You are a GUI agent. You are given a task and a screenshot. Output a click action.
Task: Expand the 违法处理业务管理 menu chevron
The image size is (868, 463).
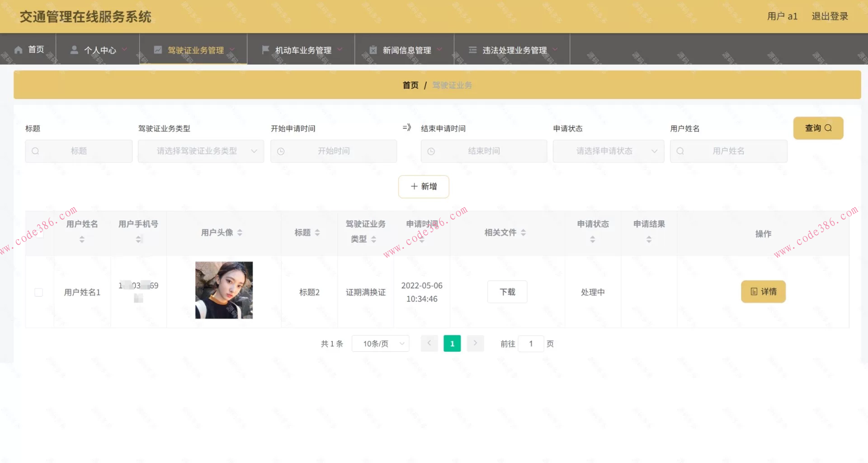555,50
